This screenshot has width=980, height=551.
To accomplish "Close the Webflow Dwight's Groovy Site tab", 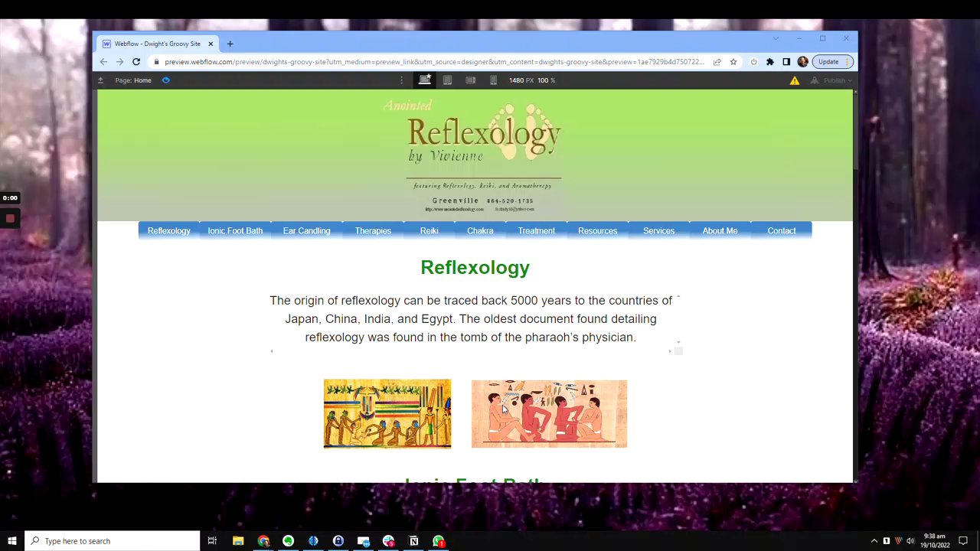I will click(x=211, y=44).
